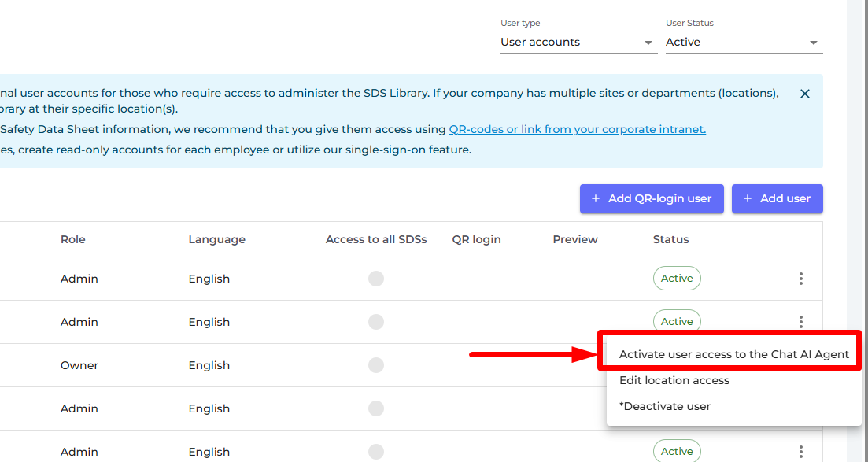Select Deactivate user menu option

[665, 406]
